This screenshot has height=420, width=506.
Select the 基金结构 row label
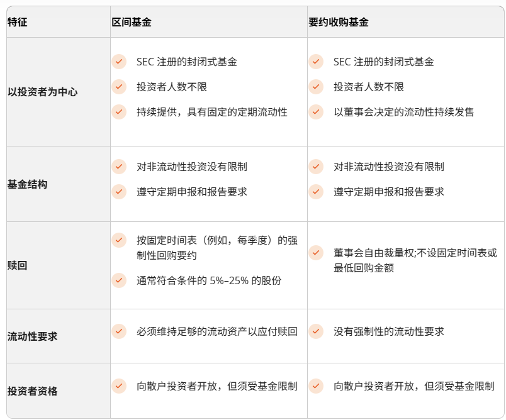coord(28,184)
